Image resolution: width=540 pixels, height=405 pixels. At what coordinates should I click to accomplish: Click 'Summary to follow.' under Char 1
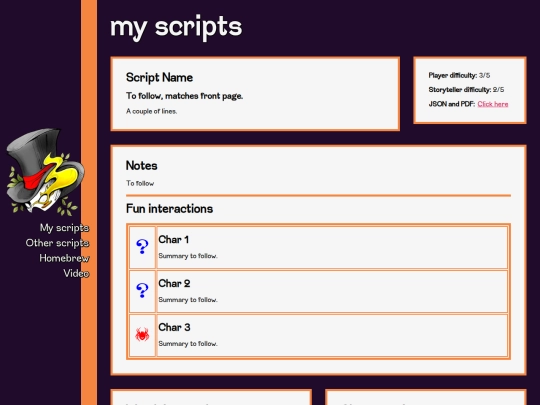(188, 256)
